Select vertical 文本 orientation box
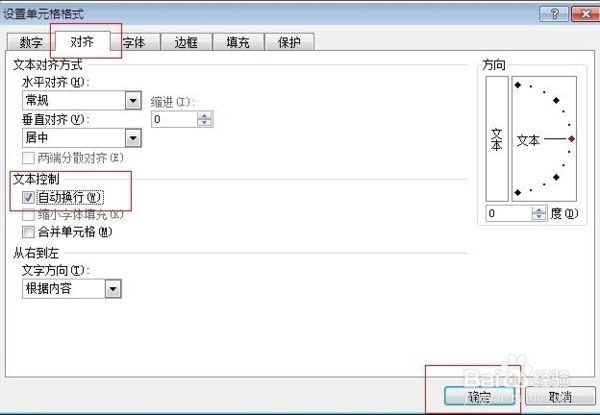This screenshot has height=415, width=600. pyautogui.click(x=497, y=139)
